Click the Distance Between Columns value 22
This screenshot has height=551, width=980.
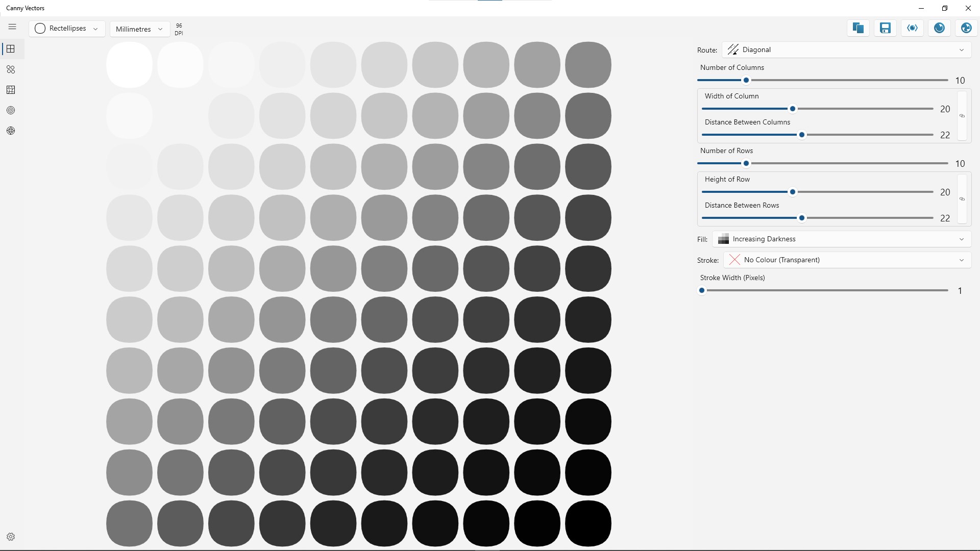tap(945, 135)
